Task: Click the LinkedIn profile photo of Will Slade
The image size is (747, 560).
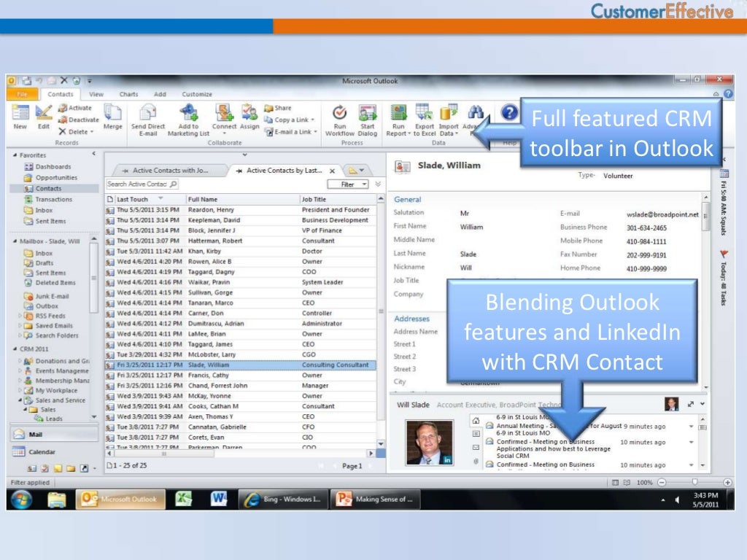Action: click(x=429, y=443)
